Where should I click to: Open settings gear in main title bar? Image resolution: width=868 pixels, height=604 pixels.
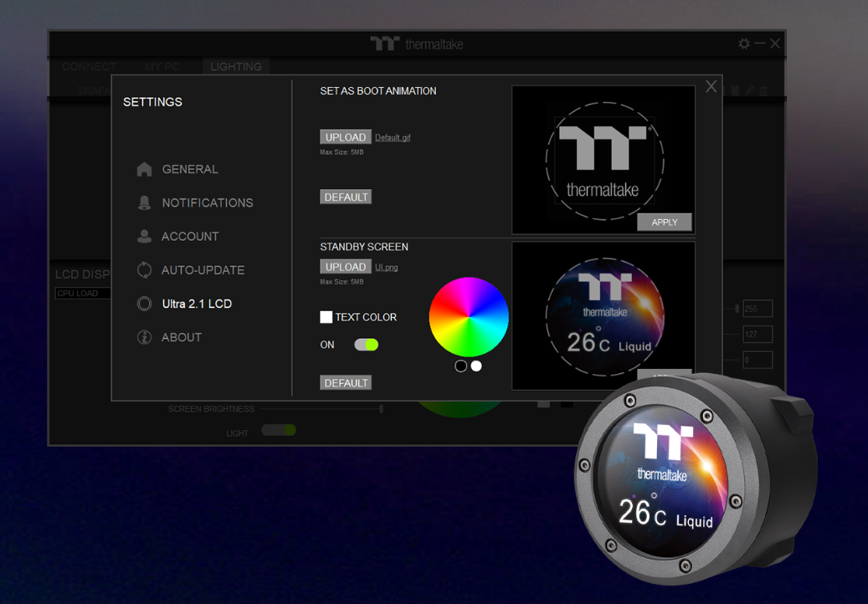pos(744,44)
